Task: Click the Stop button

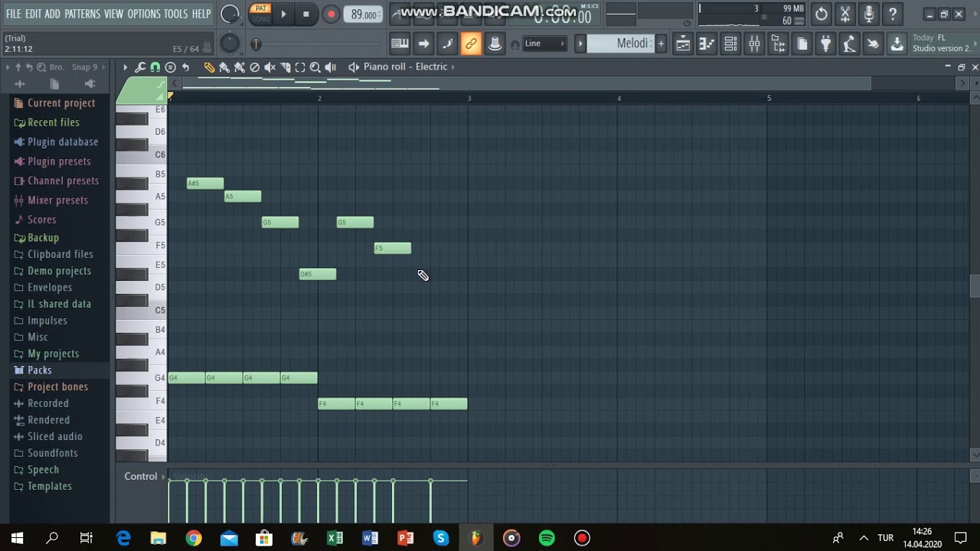Action: 306,14
